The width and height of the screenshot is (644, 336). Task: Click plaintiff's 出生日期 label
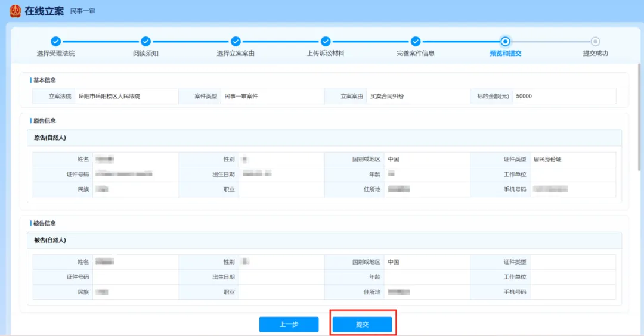click(x=224, y=175)
